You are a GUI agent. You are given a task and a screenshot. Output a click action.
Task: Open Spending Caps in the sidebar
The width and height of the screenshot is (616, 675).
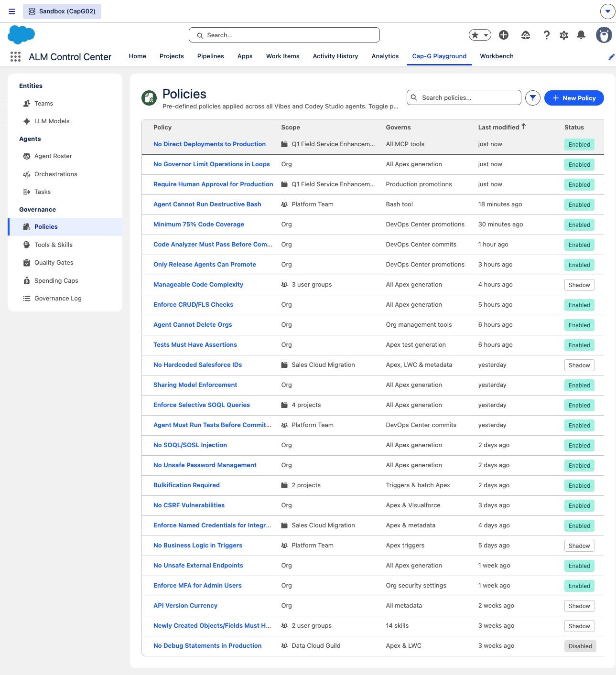pos(65,281)
